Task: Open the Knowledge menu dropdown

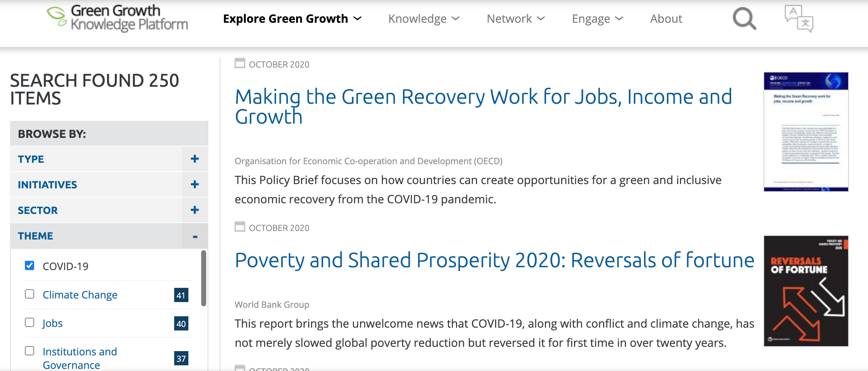Action: [424, 18]
